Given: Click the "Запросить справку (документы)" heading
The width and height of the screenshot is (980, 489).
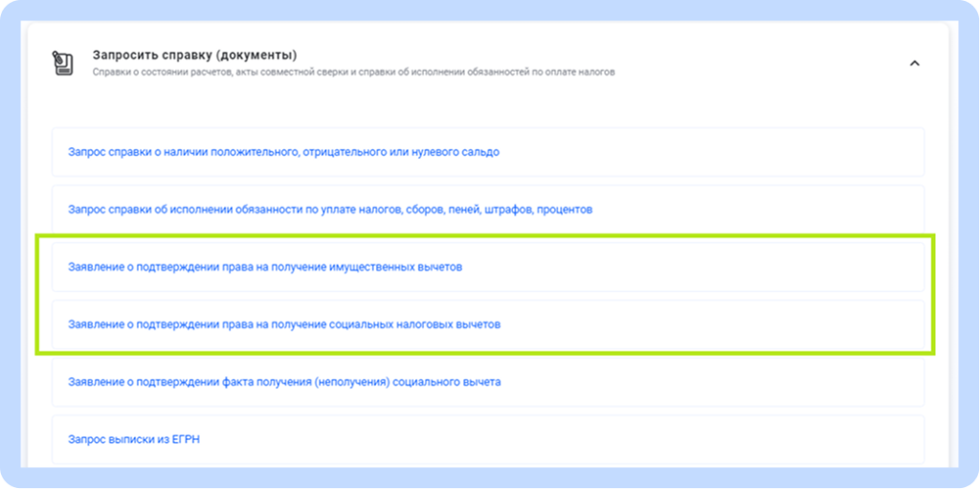Looking at the screenshot, I should coord(194,55).
